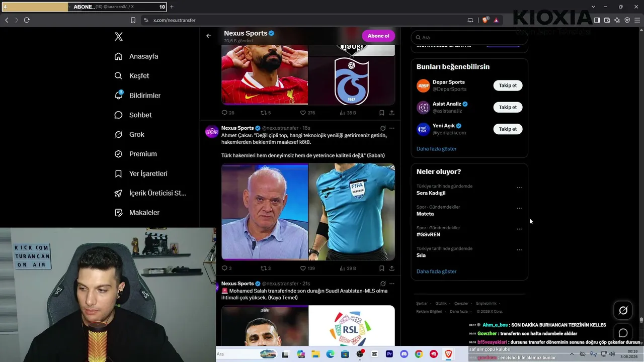Click Daha fazla göster under suggested accounts
This screenshot has height=362, width=644.
(436, 149)
